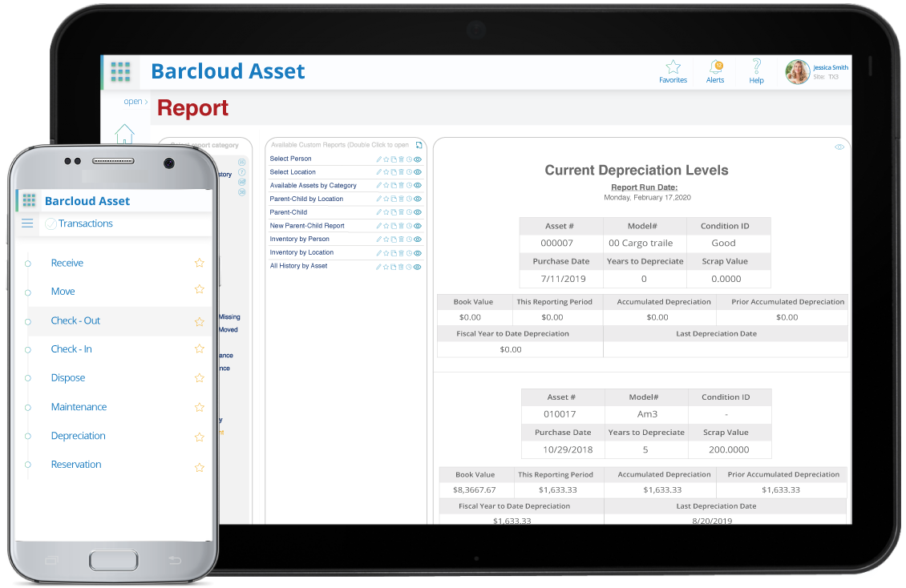The image size is (906, 588).
Task: Toggle the eye icon above the depreciation report
Action: click(839, 147)
